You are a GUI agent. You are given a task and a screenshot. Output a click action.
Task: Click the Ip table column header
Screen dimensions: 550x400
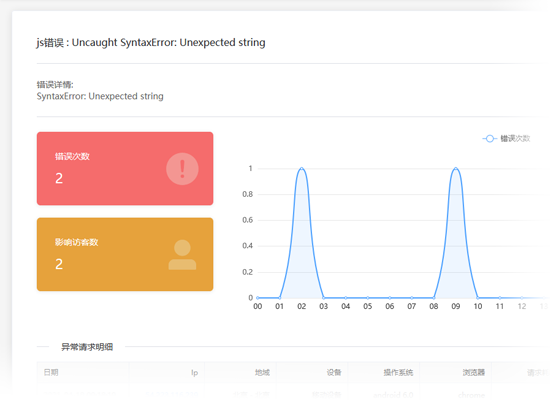194,373
